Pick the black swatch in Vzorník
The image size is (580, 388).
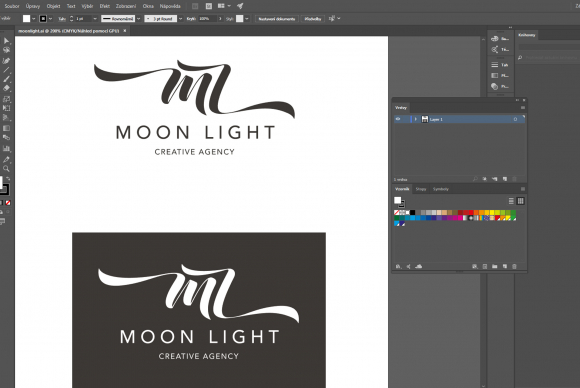pyautogui.click(x=412, y=213)
